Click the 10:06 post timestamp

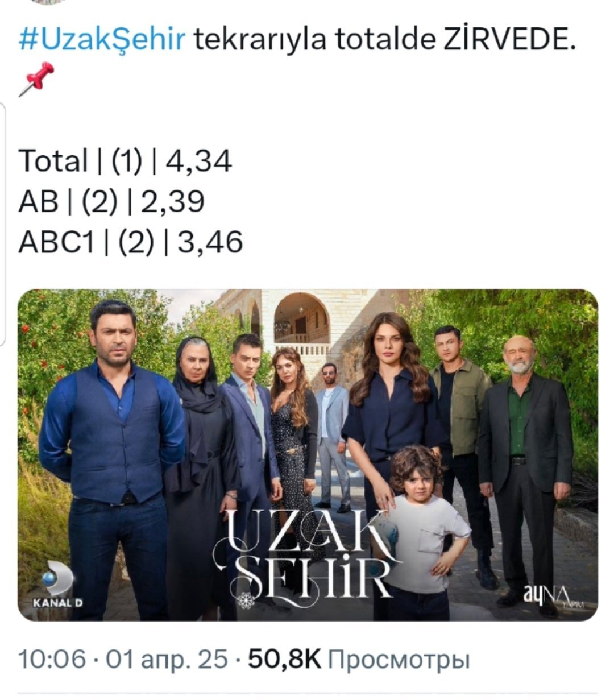tap(53, 660)
